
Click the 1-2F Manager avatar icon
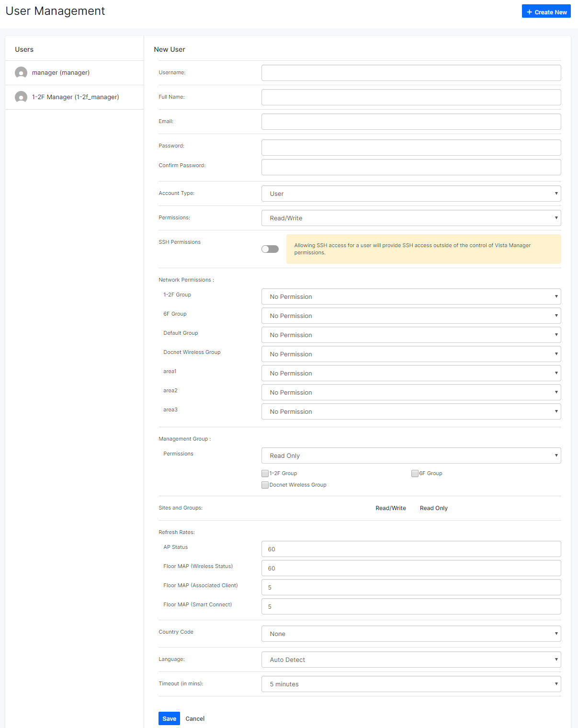(x=21, y=97)
